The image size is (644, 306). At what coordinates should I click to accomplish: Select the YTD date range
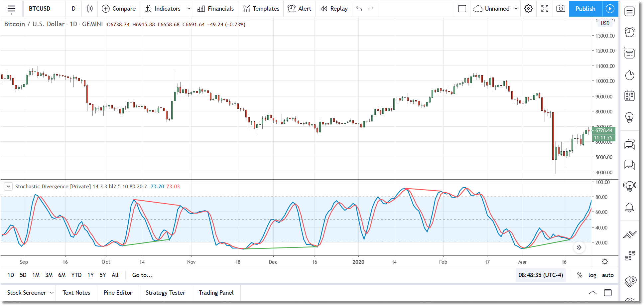[76, 275]
